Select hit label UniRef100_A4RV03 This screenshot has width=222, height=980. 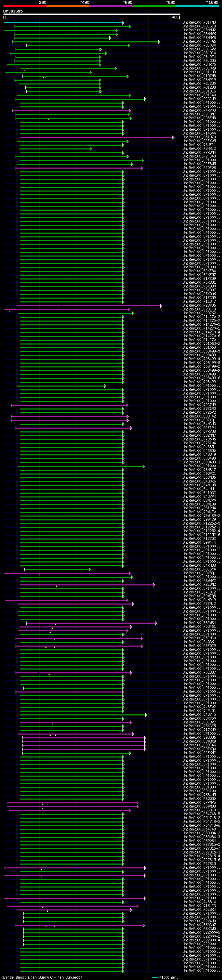(199, 111)
